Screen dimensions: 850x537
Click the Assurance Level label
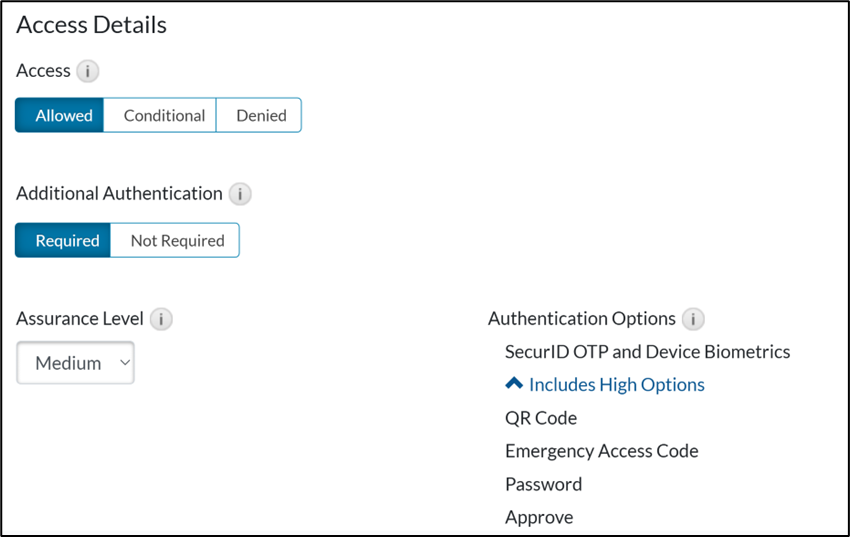click(x=80, y=319)
